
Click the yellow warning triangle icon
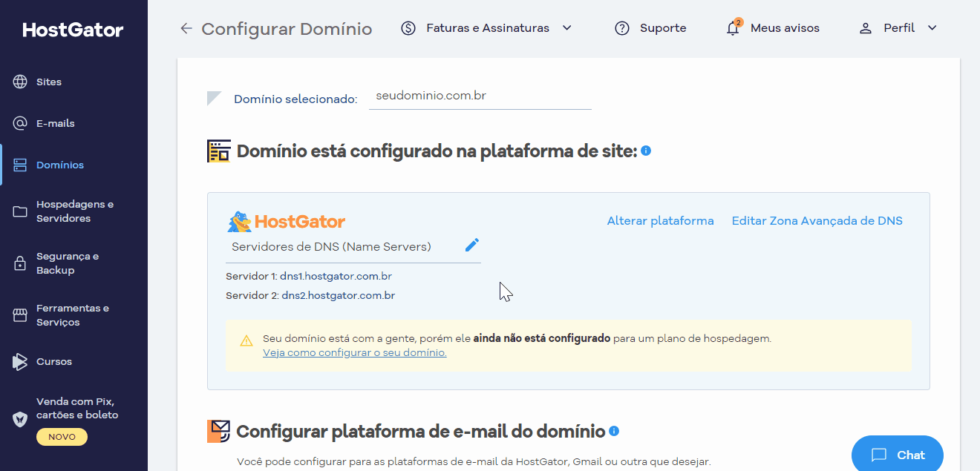pyautogui.click(x=246, y=341)
